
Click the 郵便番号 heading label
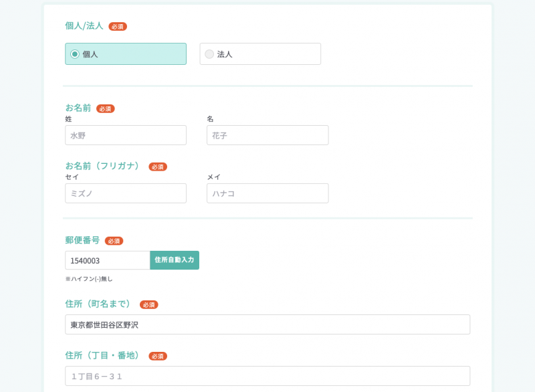pyautogui.click(x=82, y=240)
